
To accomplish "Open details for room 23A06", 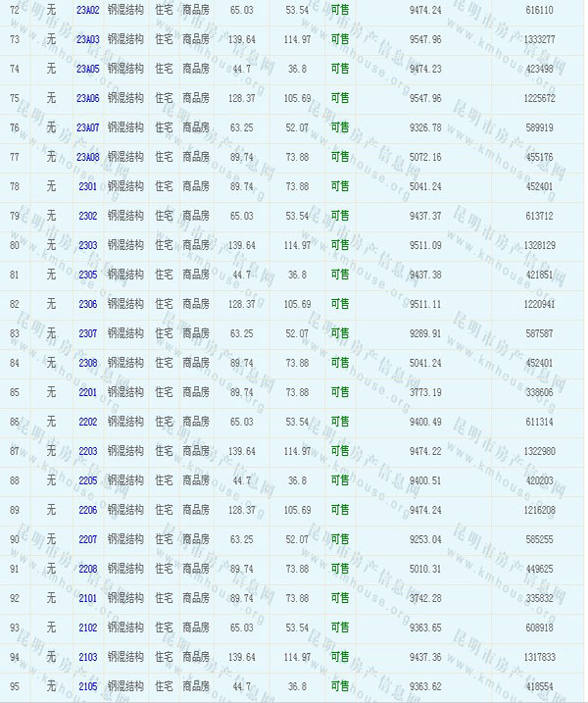I will [x=87, y=98].
